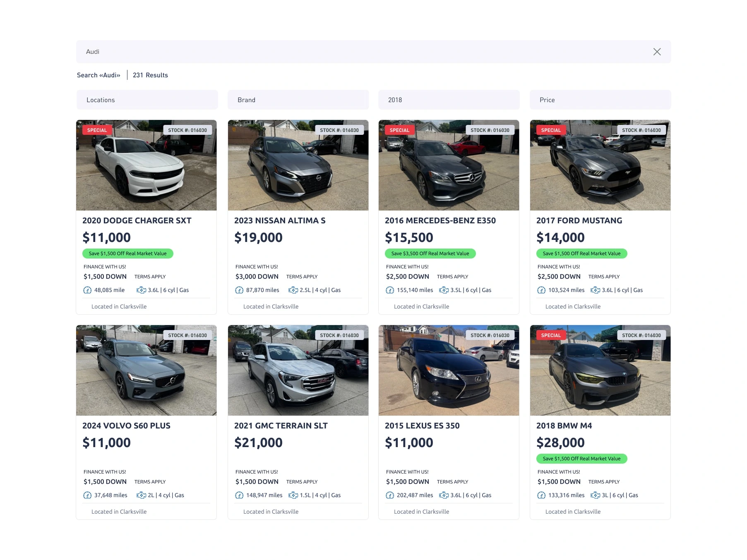This screenshot has width=747, height=560.
Task: Open the 2018 BMW M4 listing title
Action: [x=564, y=426]
